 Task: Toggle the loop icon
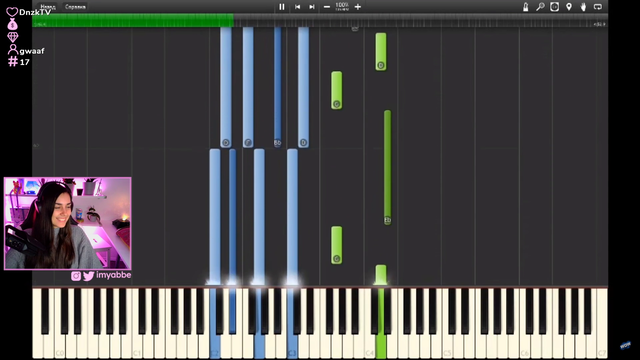[x=598, y=7]
